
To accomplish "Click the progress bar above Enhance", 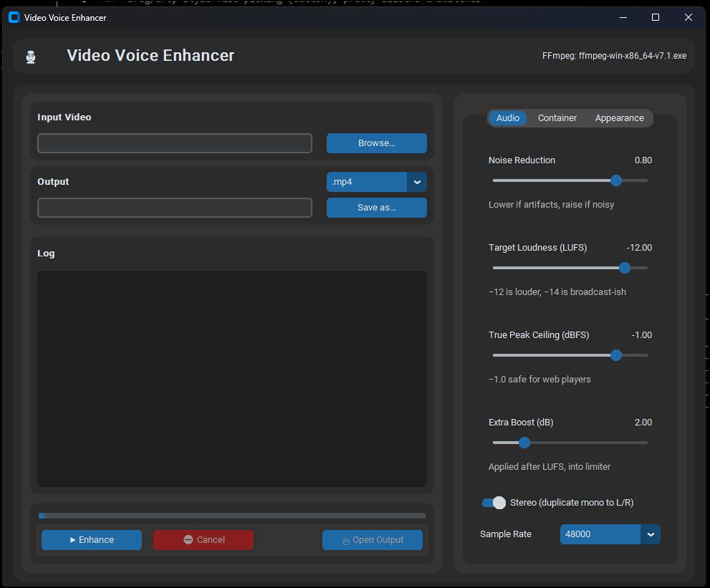I will 232,516.
